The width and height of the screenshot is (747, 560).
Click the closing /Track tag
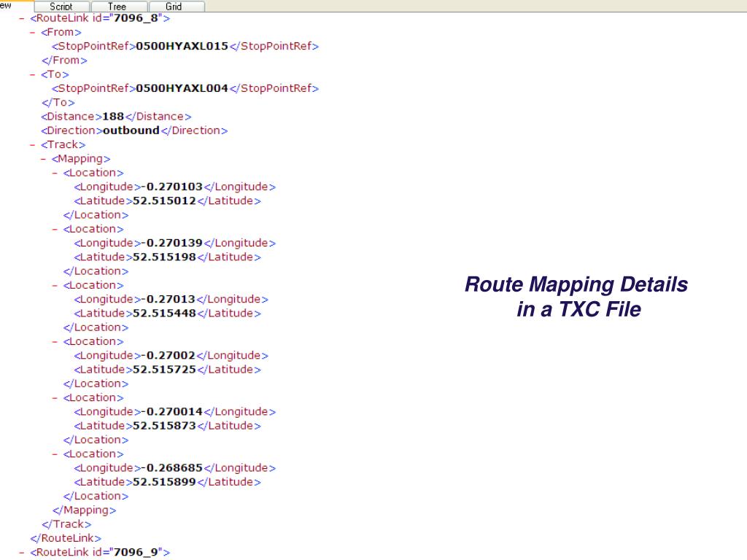click(x=66, y=524)
